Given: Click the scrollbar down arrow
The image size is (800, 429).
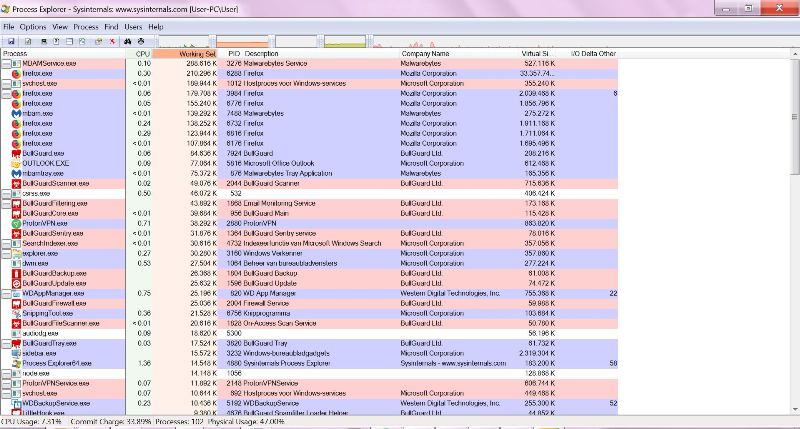Looking at the screenshot, I should [x=795, y=410].
